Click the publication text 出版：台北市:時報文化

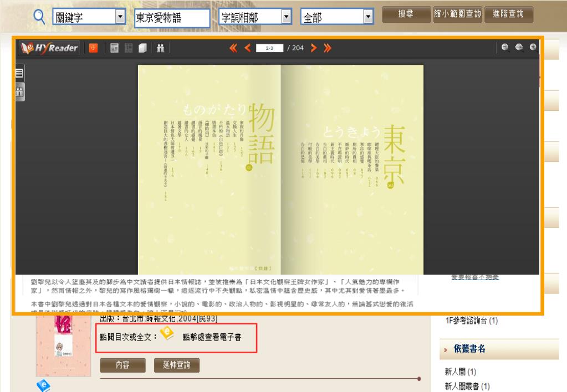pyautogui.click(x=159, y=319)
